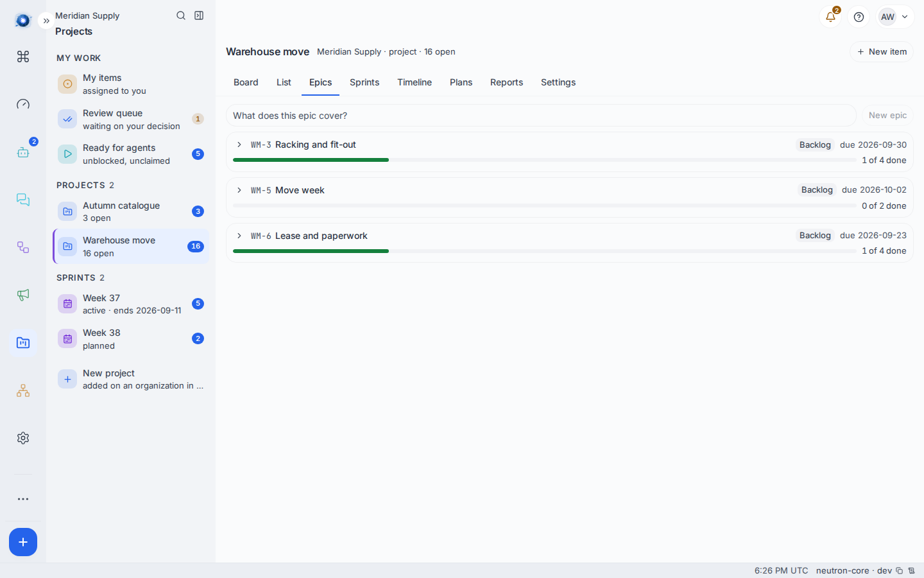924x578 pixels.
Task: Expand the rail with double chevron
Action: pos(46,21)
